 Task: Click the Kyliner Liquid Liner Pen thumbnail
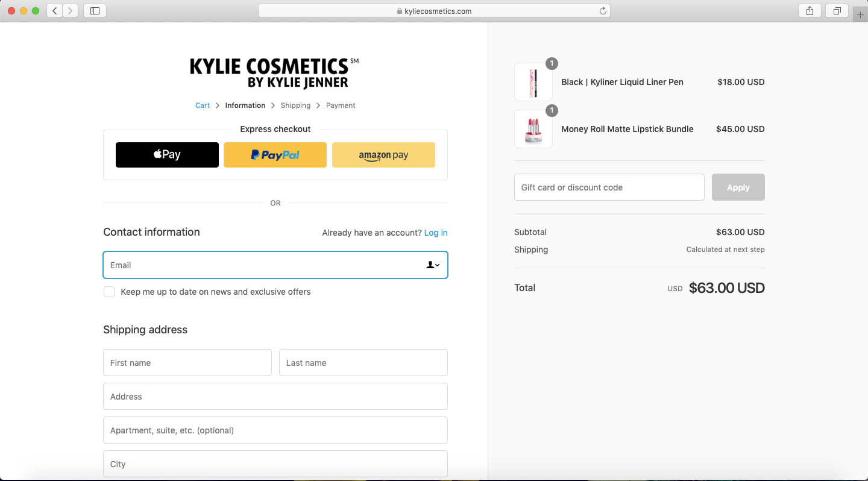pyautogui.click(x=533, y=82)
